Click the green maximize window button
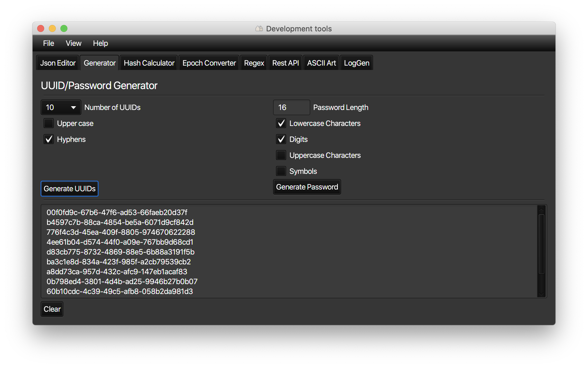This screenshot has width=588, height=368. (x=64, y=28)
